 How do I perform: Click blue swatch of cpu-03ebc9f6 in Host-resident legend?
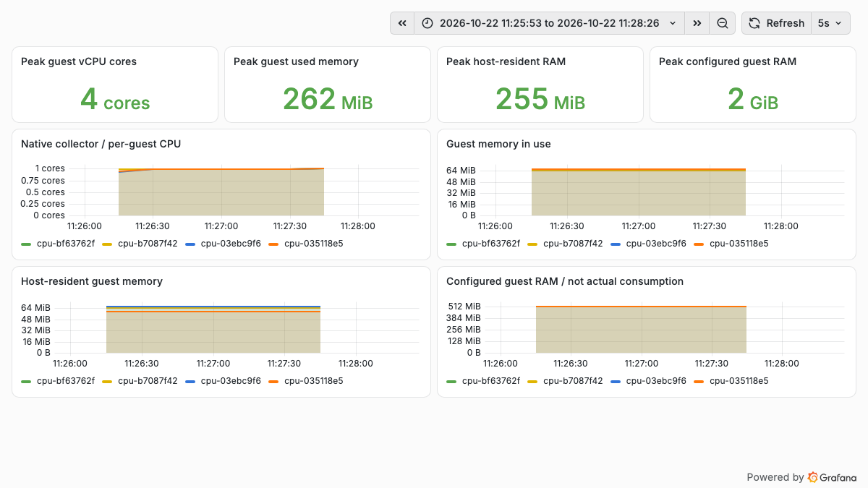pyautogui.click(x=191, y=381)
